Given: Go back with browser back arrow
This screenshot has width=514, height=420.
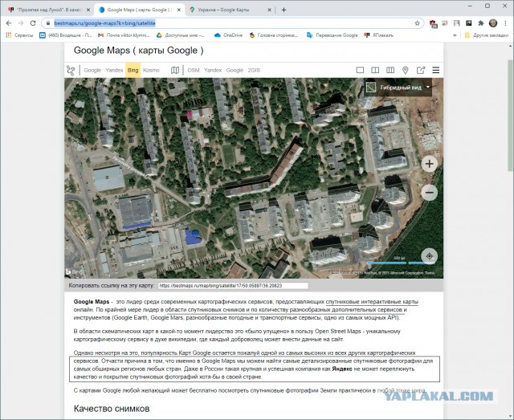Looking at the screenshot, I should click(x=9, y=23).
